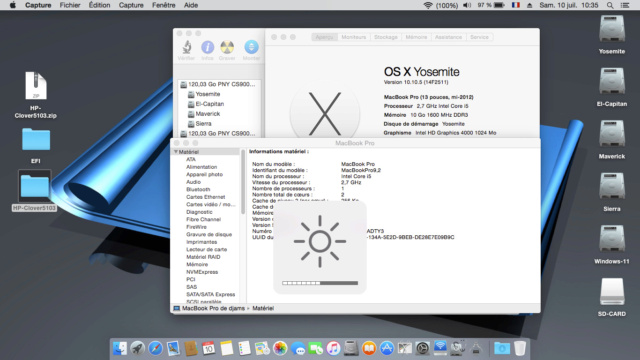Click the date 'Sam. 10 juil. 10:35'
The width and height of the screenshot is (640, 360).
(x=569, y=5)
